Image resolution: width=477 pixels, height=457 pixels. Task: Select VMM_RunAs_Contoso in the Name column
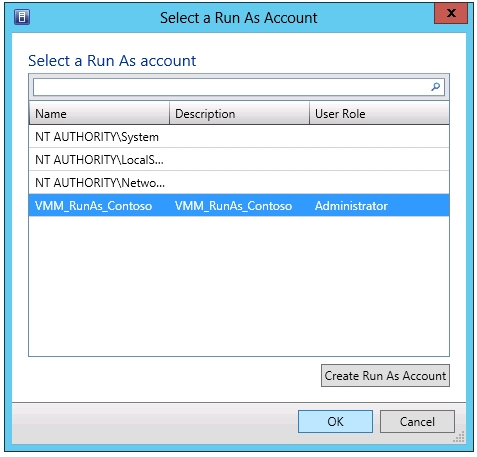tap(94, 206)
